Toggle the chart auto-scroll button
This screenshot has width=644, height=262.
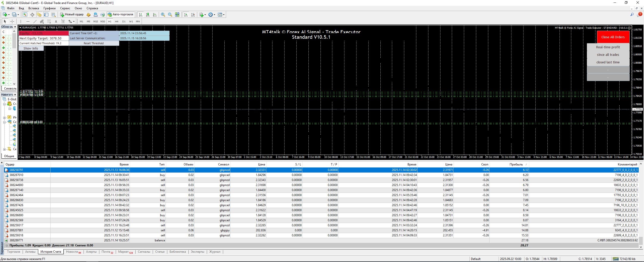(x=186, y=15)
